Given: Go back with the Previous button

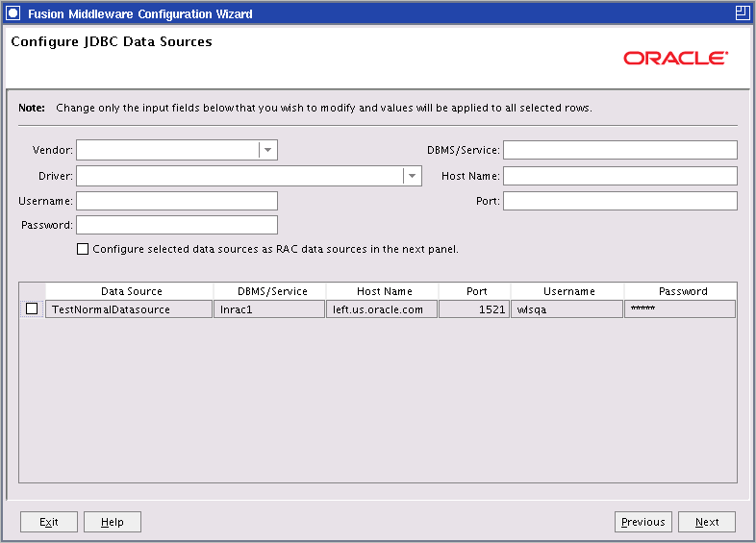Looking at the screenshot, I should 643,522.
